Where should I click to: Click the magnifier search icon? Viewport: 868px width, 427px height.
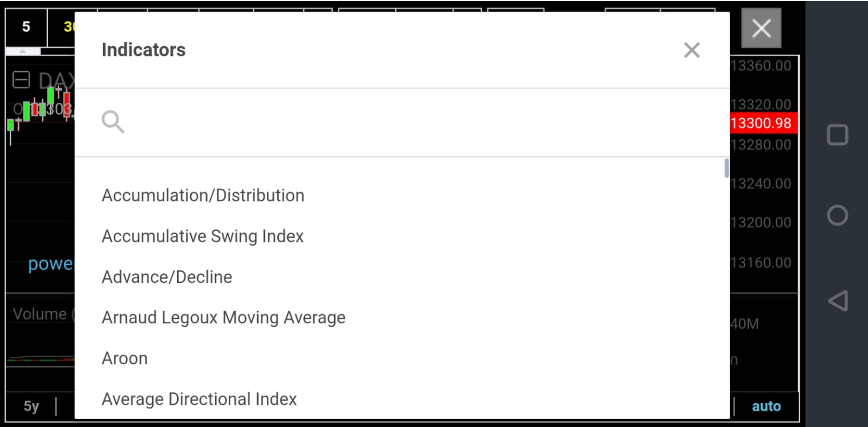point(113,122)
